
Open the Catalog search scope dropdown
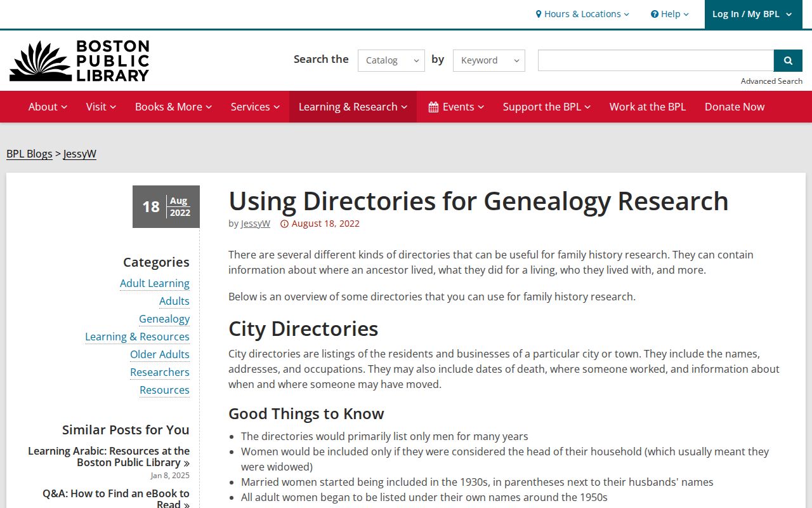point(391,60)
